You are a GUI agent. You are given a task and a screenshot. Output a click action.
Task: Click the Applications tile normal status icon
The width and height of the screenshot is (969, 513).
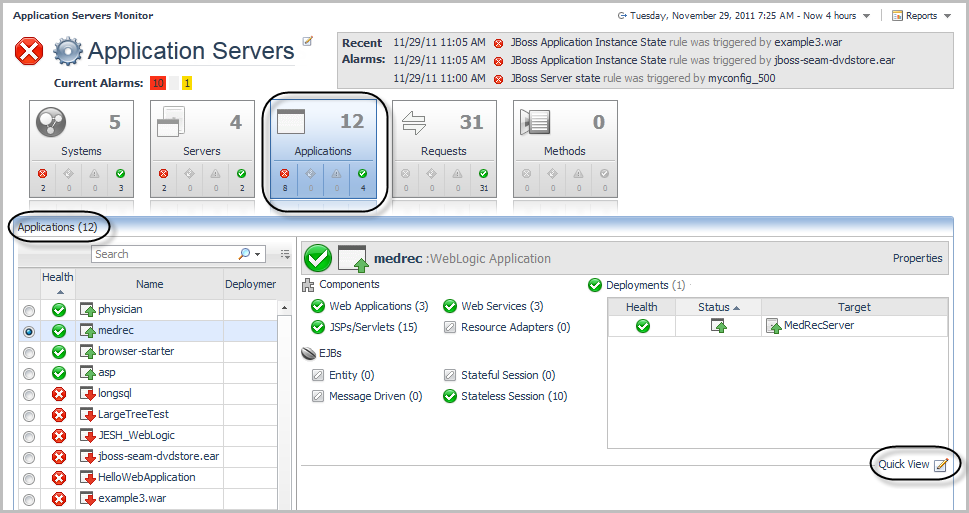point(363,174)
